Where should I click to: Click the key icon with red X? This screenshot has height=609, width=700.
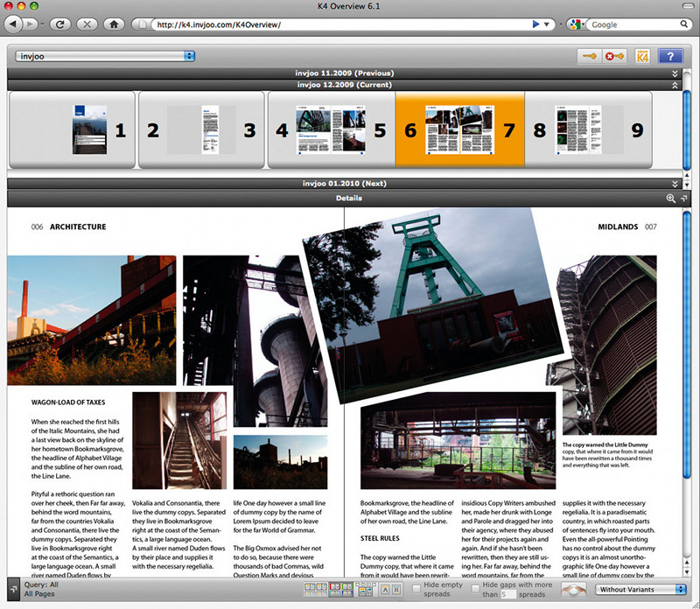[614, 57]
